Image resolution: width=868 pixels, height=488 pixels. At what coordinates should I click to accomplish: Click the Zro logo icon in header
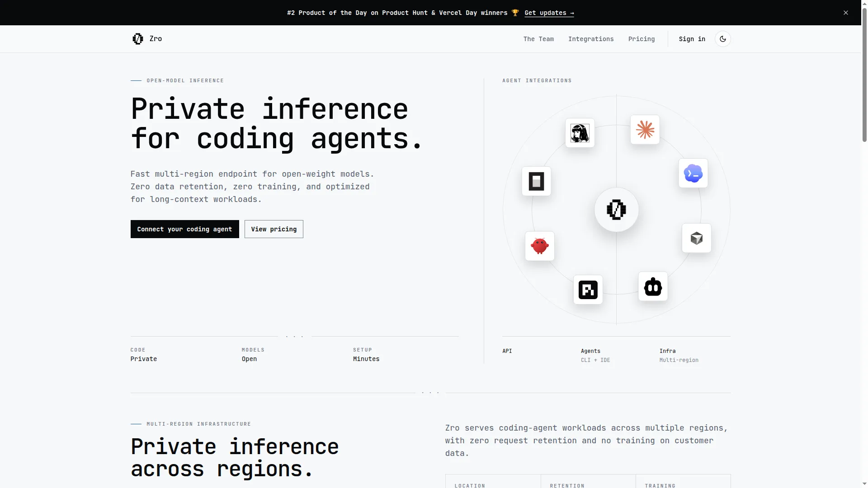pyautogui.click(x=137, y=39)
